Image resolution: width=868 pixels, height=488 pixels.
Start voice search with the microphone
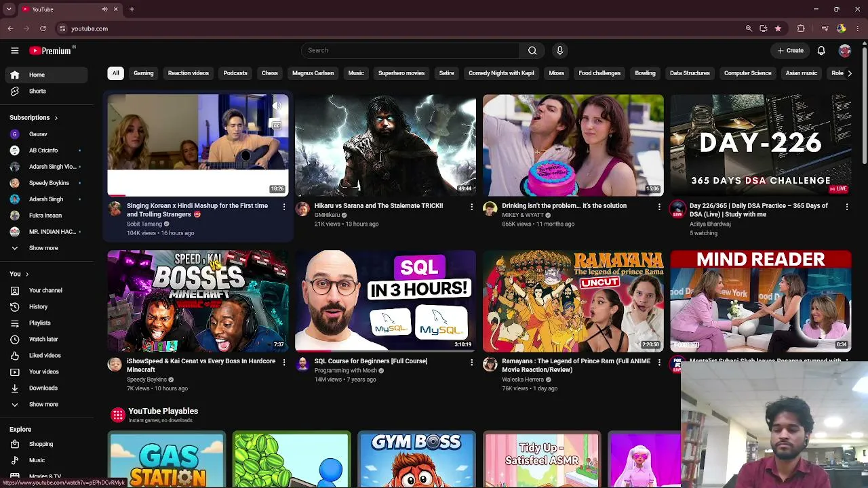pyautogui.click(x=559, y=50)
